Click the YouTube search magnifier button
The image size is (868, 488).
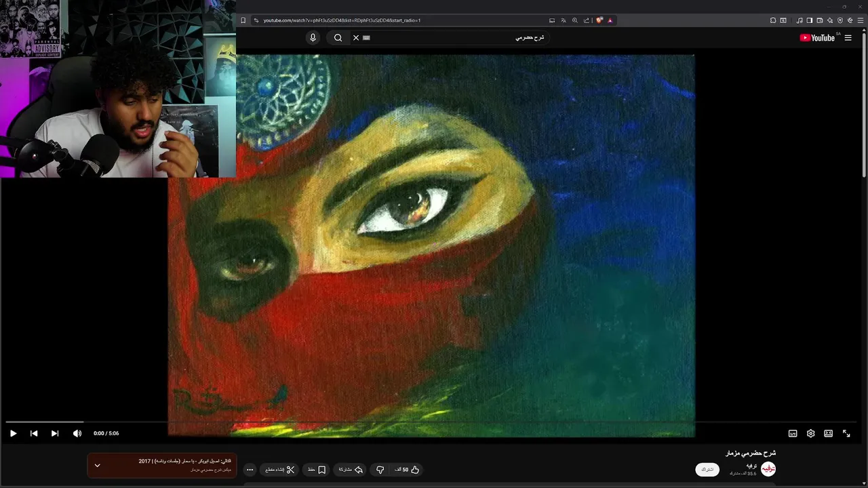[x=338, y=38]
